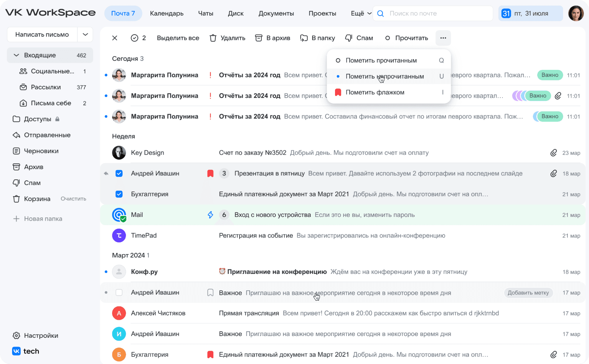The width and height of the screenshot is (589, 364).
Task: Collapse the Входящие folder chevron
Action: coord(17,55)
